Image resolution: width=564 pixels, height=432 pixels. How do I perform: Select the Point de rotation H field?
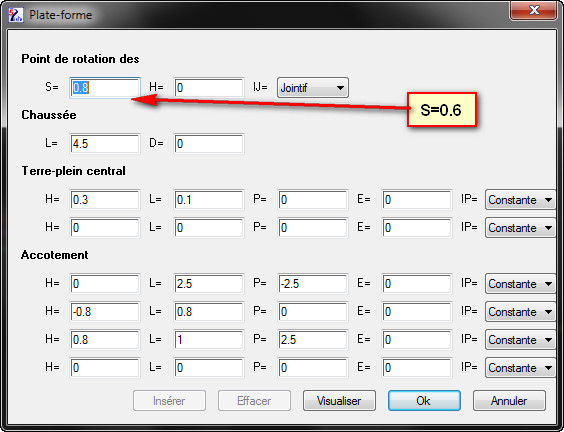(209, 88)
